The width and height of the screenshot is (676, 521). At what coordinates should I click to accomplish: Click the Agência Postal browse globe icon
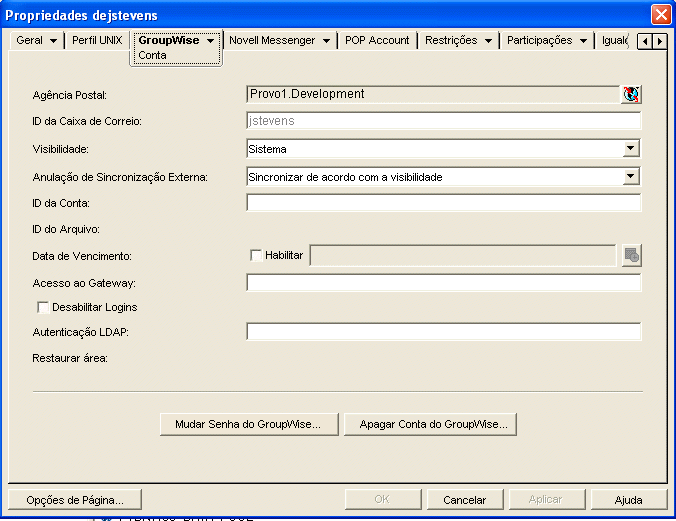[x=631, y=95]
